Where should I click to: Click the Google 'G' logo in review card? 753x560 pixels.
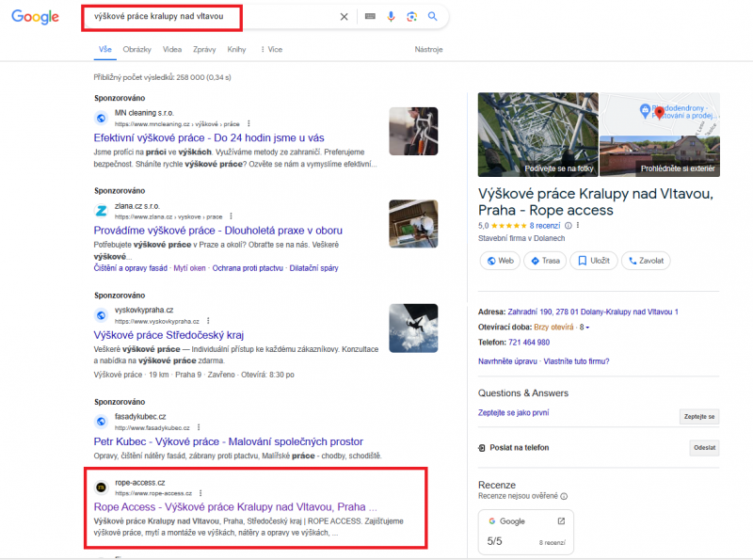click(x=491, y=521)
